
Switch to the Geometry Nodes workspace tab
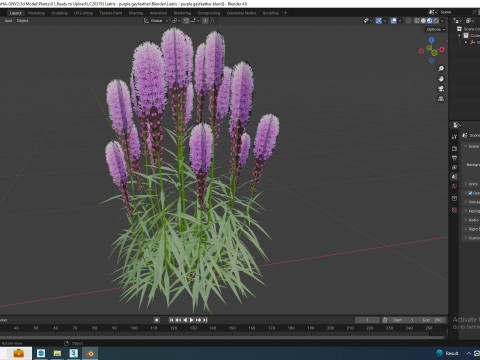[241, 13]
